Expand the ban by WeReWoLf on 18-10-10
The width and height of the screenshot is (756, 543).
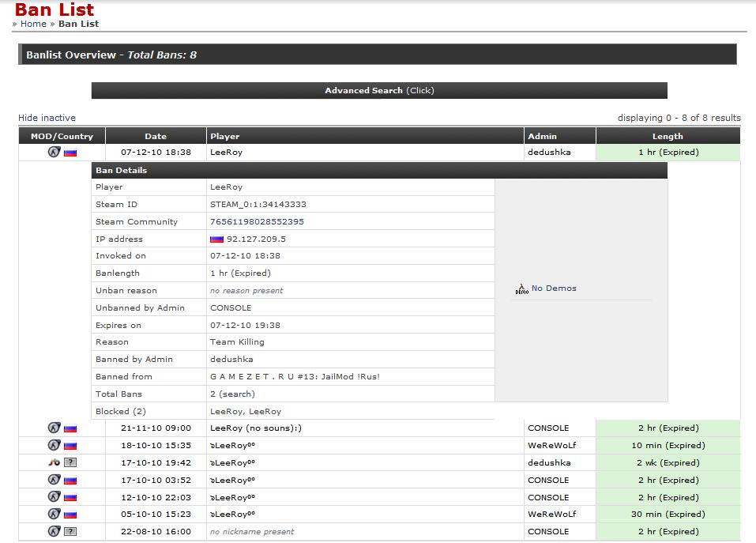[379, 446]
